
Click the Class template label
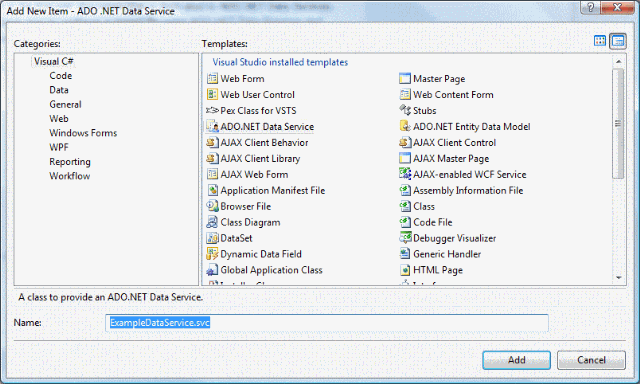click(x=424, y=206)
